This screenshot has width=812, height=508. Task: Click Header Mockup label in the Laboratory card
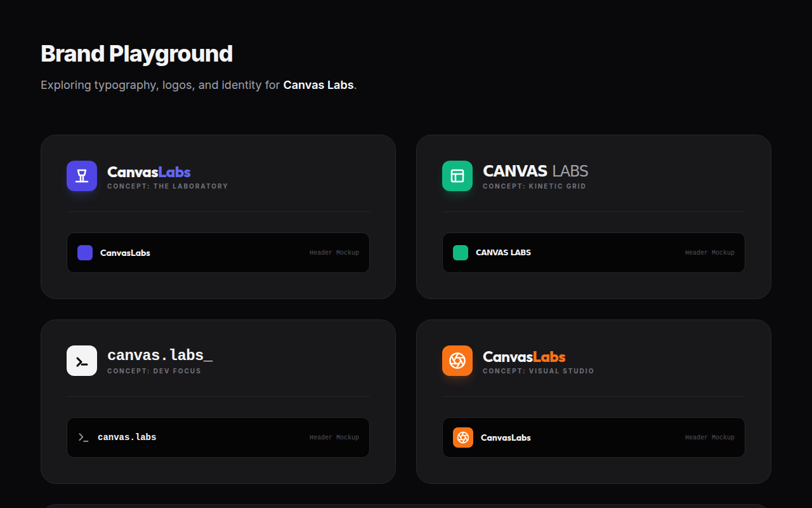[334, 253]
